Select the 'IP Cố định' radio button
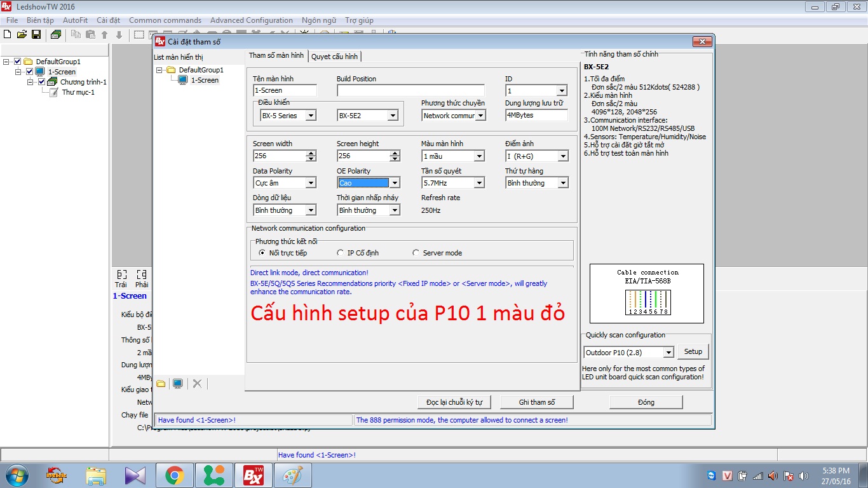The width and height of the screenshot is (868, 488). (x=341, y=252)
